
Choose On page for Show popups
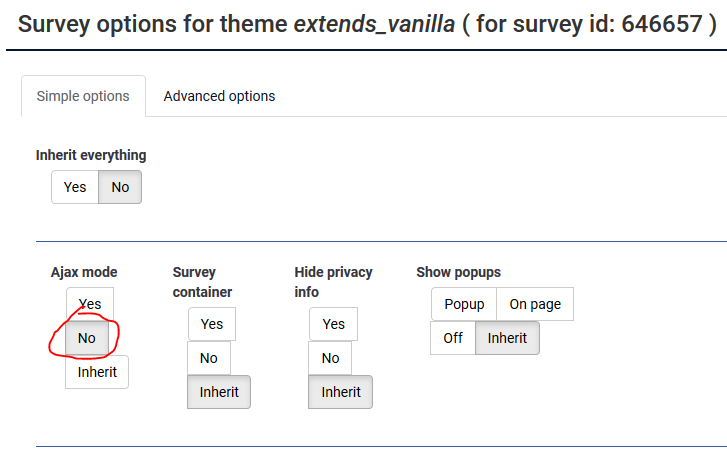click(x=535, y=304)
